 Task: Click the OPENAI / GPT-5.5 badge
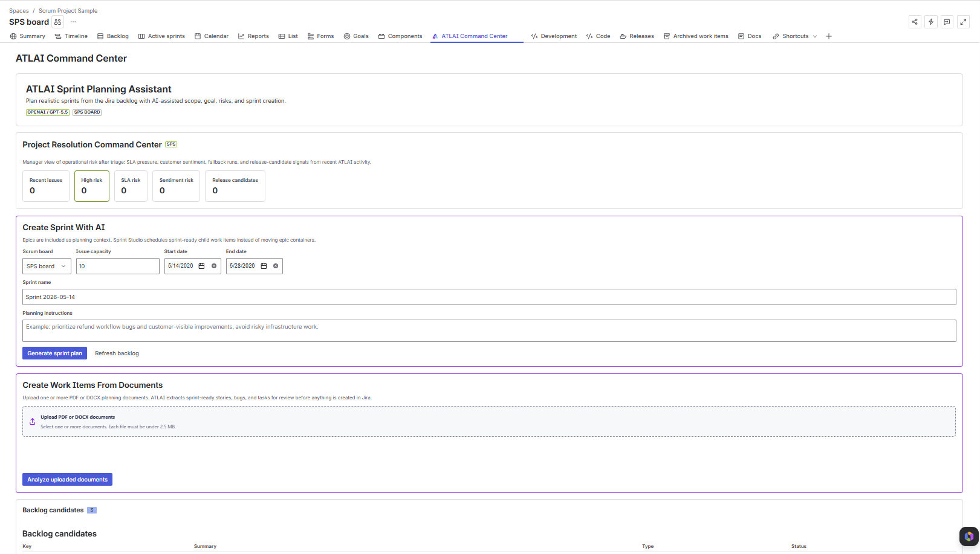(48, 112)
